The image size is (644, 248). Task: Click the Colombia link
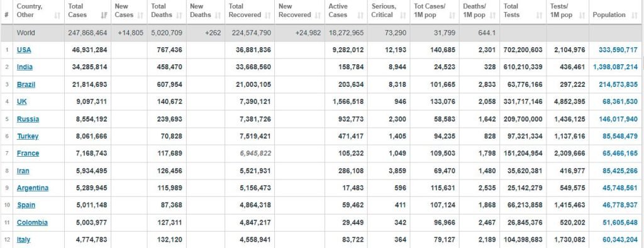(x=32, y=222)
